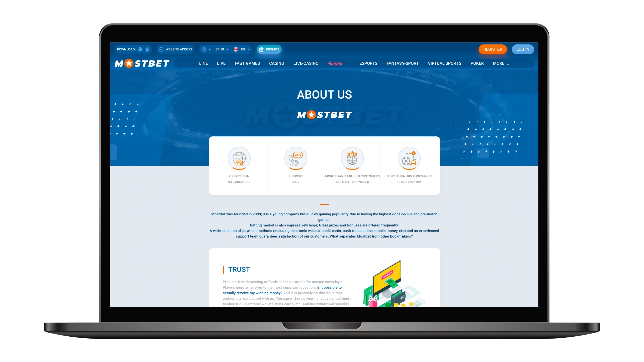Click the PROMOS gift/coupon icon
The image size is (644, 362).
[262, 49]
